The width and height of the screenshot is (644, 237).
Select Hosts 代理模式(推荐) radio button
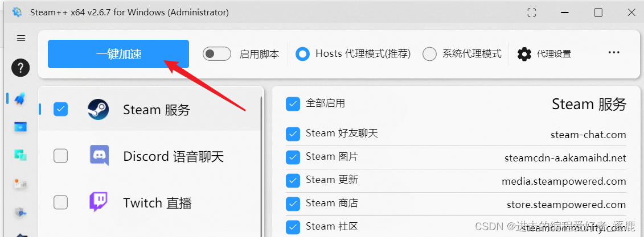click(303, 54)
